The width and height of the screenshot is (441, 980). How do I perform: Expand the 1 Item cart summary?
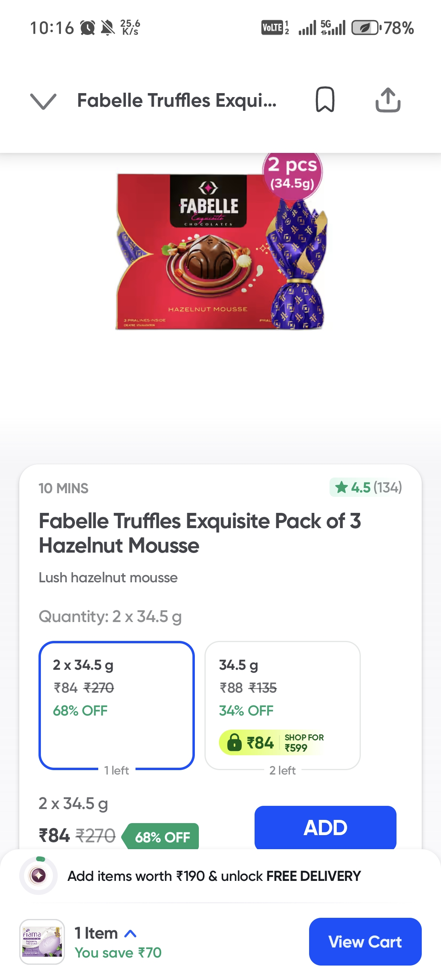(x=106, y=933)
